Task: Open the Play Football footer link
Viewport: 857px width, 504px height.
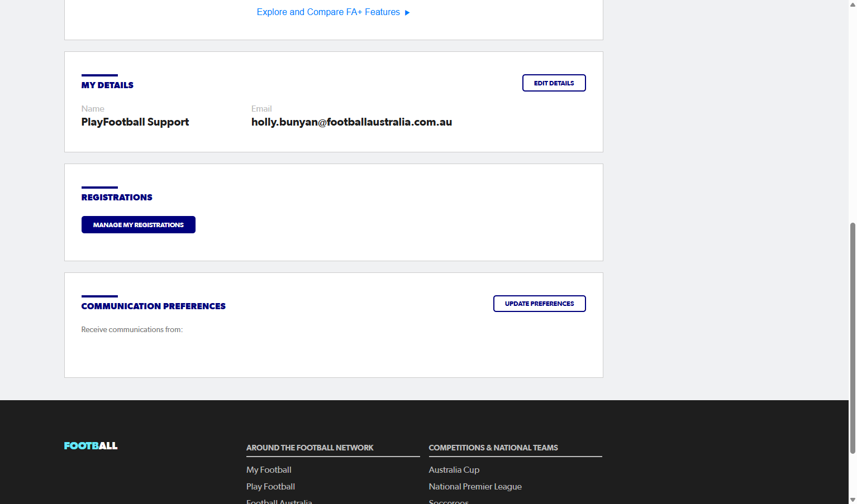Action: [x=270, y=487]
